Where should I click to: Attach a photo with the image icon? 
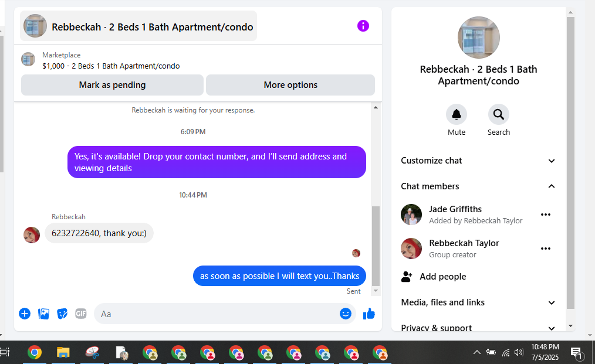click(43, 314)
